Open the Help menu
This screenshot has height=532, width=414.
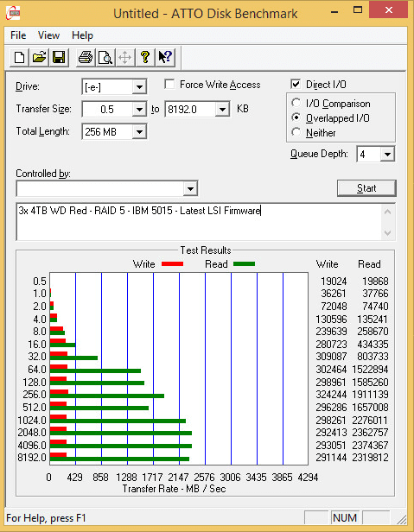82,35
